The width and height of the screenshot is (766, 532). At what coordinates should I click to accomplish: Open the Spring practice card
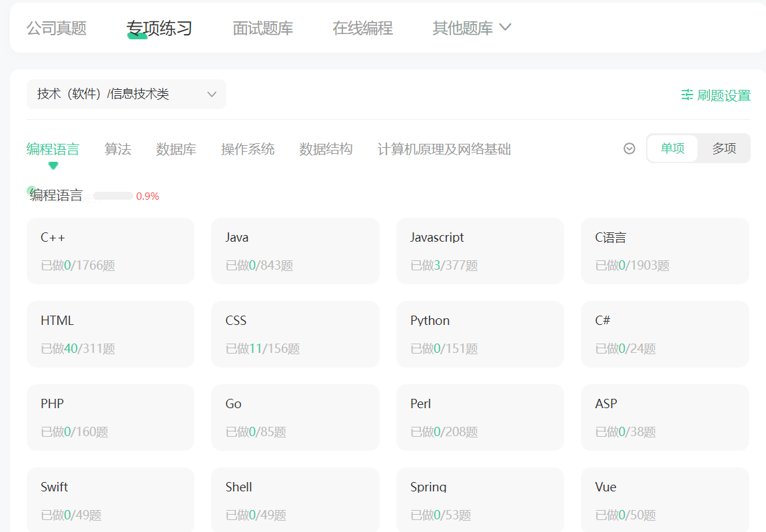480,500
